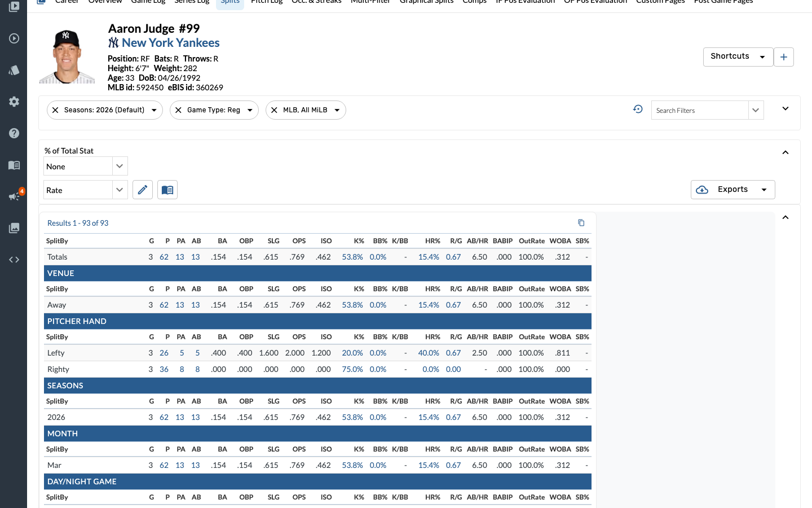
Task: Switch to the Graphical Splits tab
Action: tap(427, 2)
